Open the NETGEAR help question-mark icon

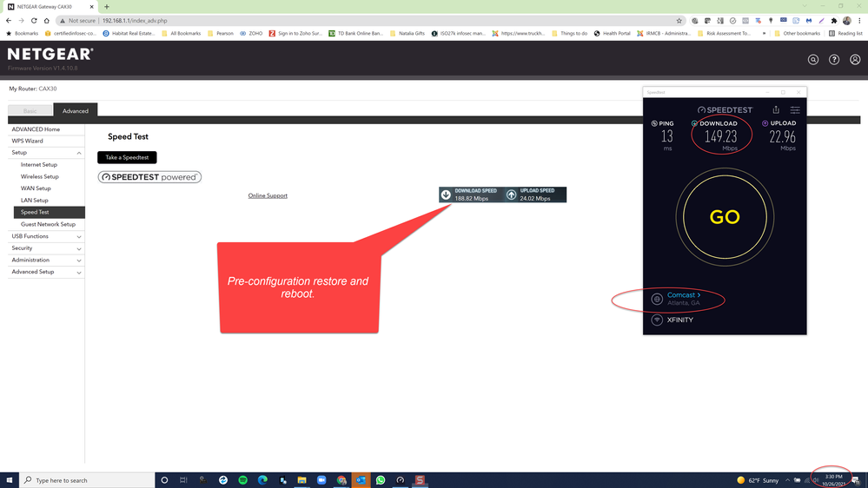coord(833,60)
